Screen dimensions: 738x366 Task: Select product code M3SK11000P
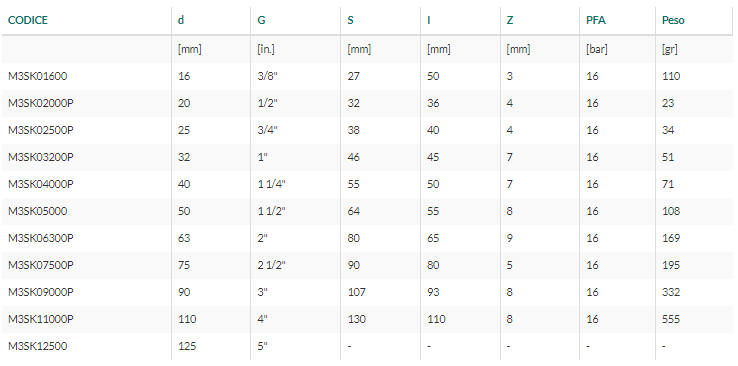pos(40,319)
